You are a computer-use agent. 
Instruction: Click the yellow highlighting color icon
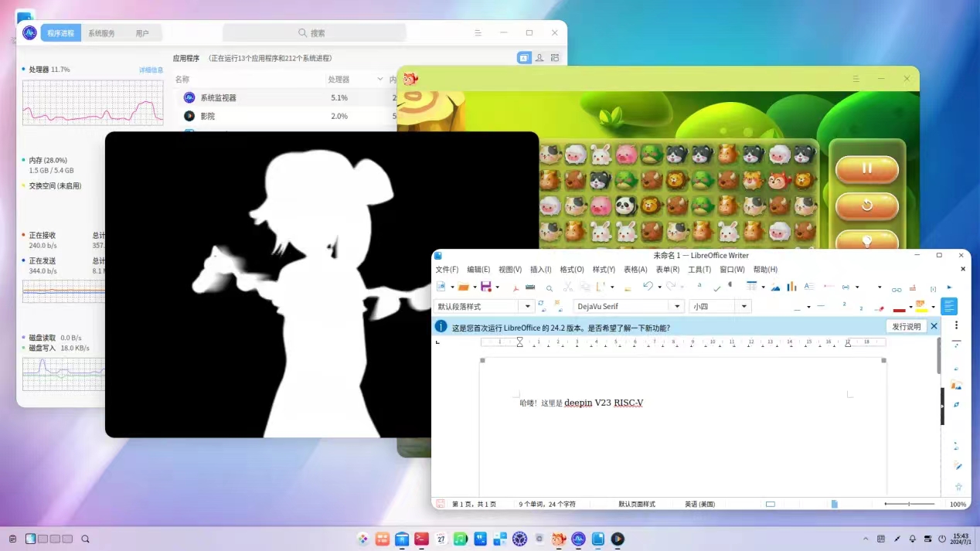pyautogui.click(x=920, y=306)
